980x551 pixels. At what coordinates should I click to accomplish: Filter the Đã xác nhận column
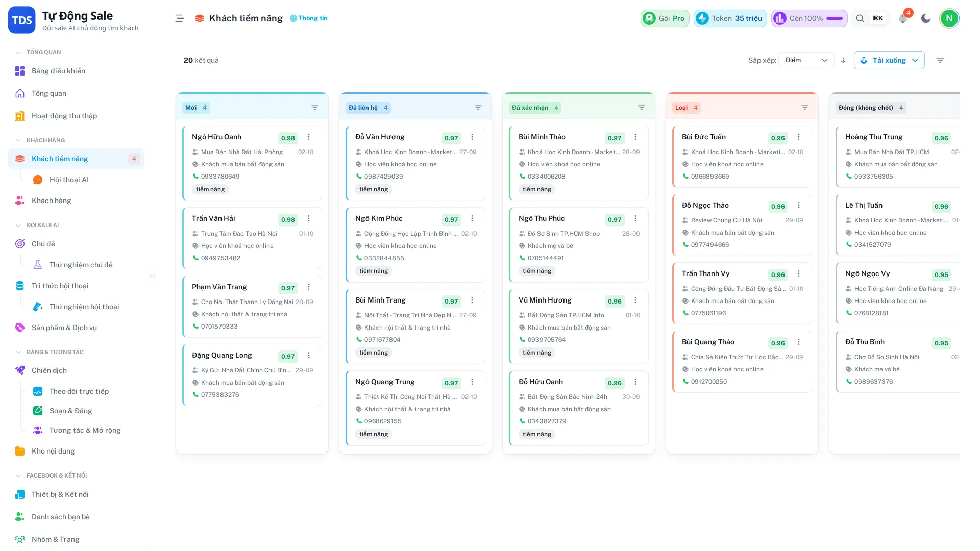642,108
